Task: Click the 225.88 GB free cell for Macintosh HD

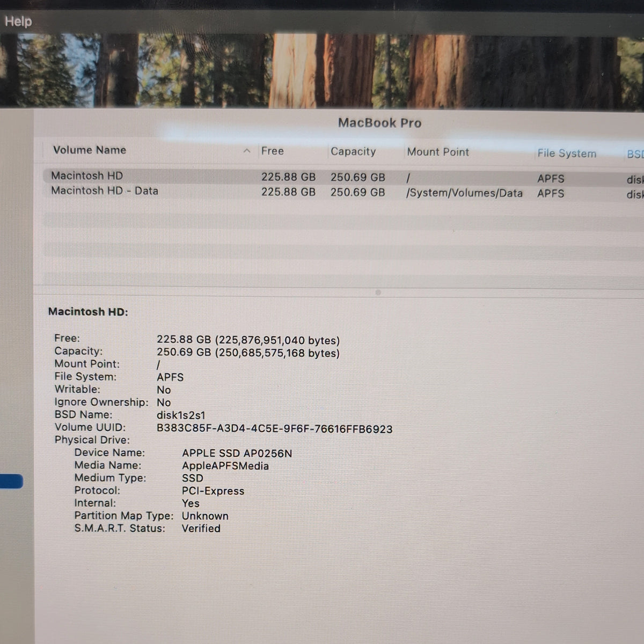Action: click(x=288, y=177)
